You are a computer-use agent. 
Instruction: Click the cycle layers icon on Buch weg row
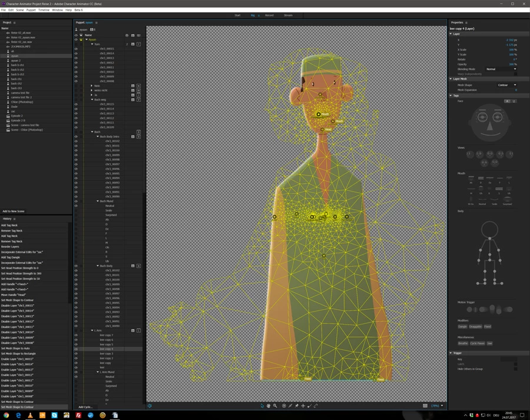[x=133, y=100]
